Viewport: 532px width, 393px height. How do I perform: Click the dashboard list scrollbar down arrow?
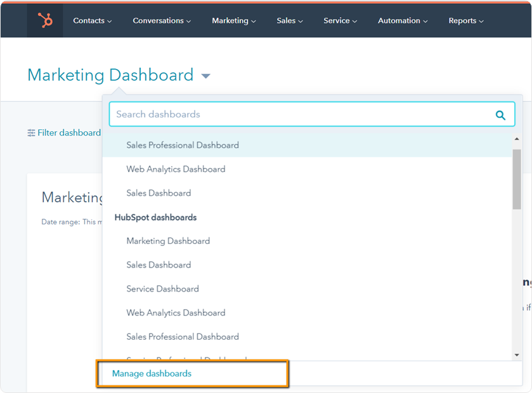[x=517, y=355]
